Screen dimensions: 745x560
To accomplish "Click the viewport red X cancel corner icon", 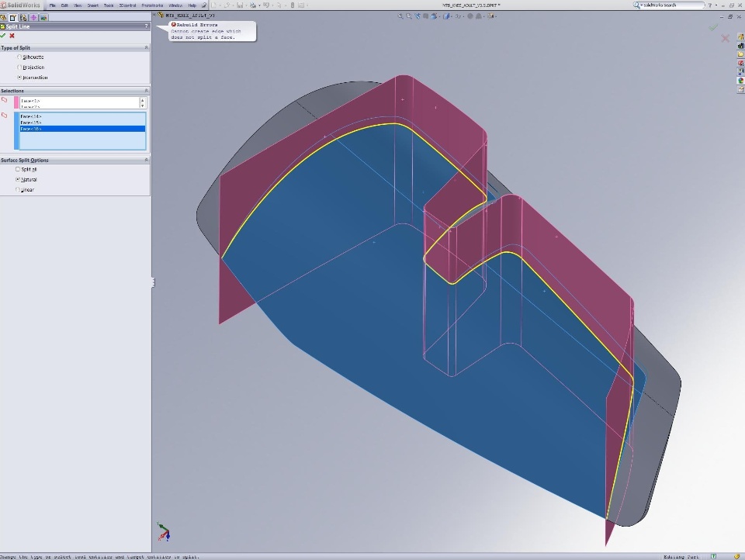I will click(x=725, y=38).
